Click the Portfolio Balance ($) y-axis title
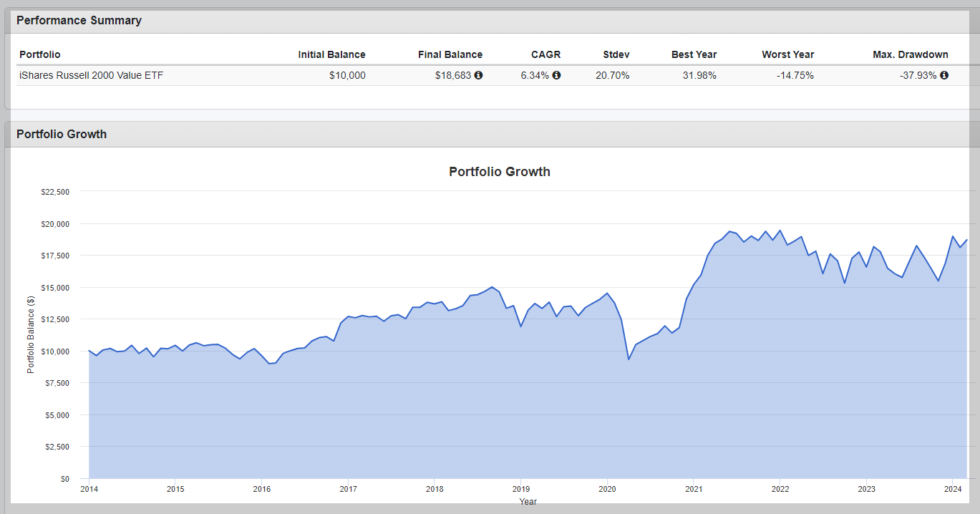This screenshot has height=514, width=980. (x=31, y=335)
